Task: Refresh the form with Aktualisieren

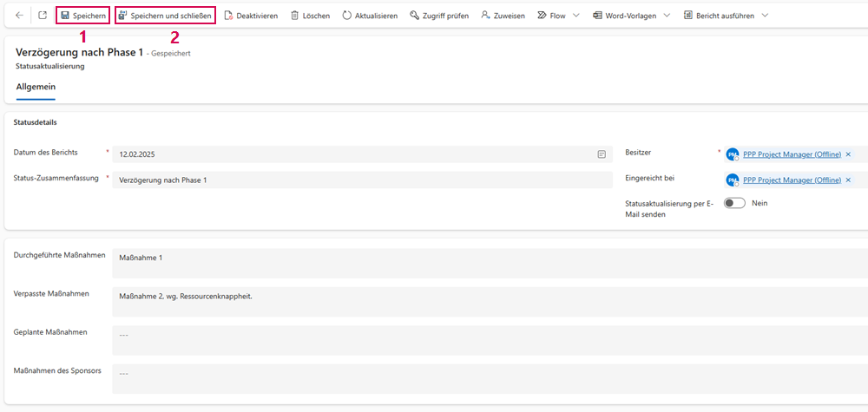Action: 370,16
